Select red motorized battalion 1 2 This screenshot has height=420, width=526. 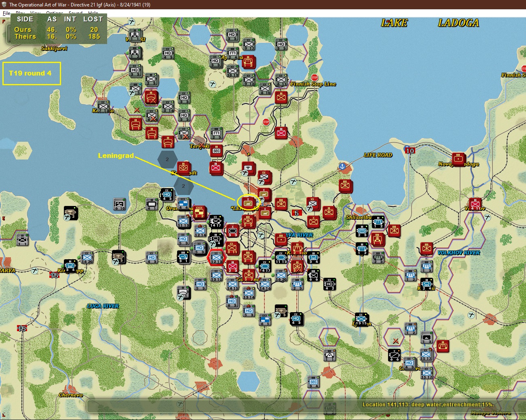[x=248, y=61]
